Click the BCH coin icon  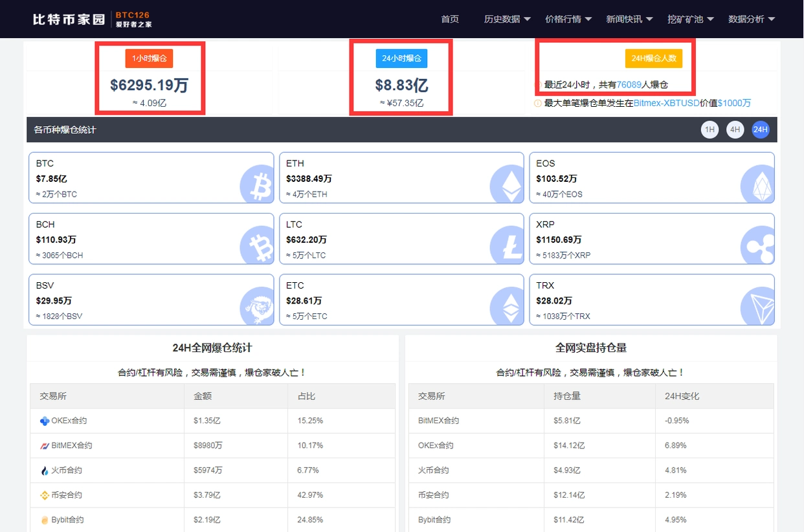[x=256, y=245]
